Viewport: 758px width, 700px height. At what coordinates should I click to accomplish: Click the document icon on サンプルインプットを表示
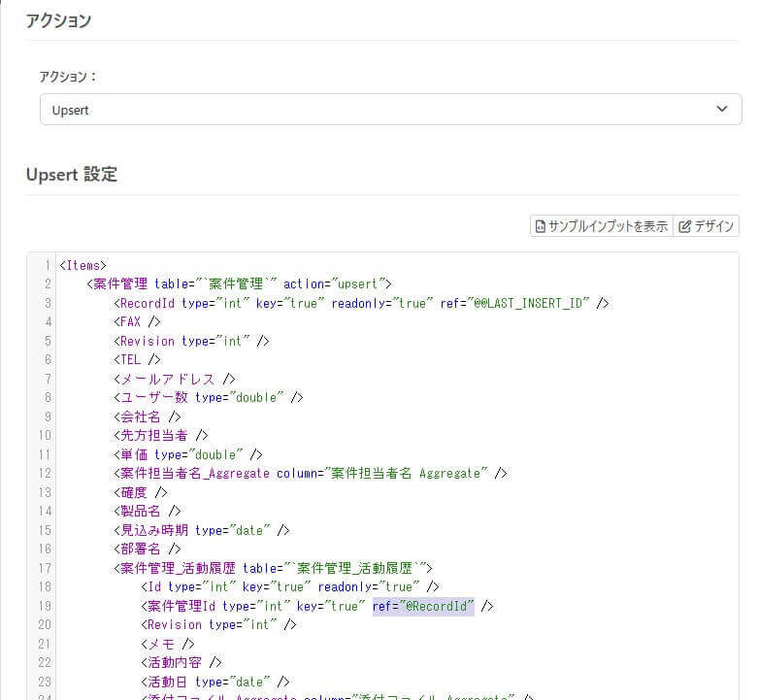coord(541,226)
